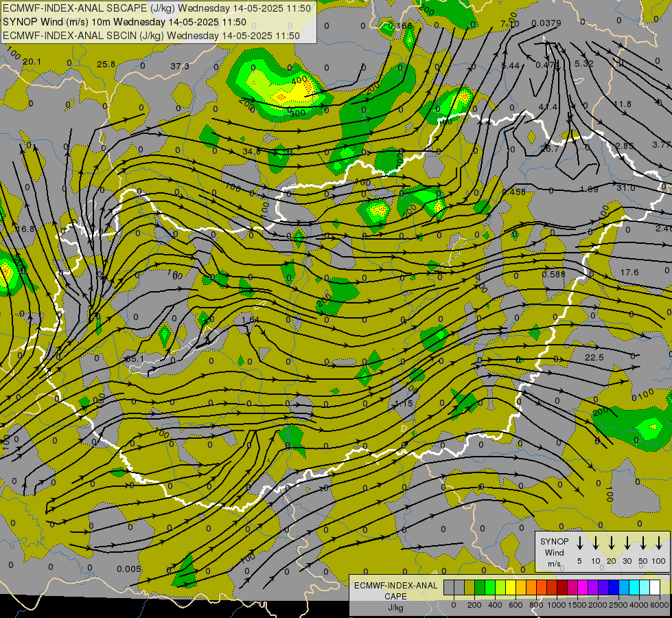The width and height of the screenshot is (672, 618).
Task: Select the dark red CAPE legend swatch
Action: tap(562, 588)
